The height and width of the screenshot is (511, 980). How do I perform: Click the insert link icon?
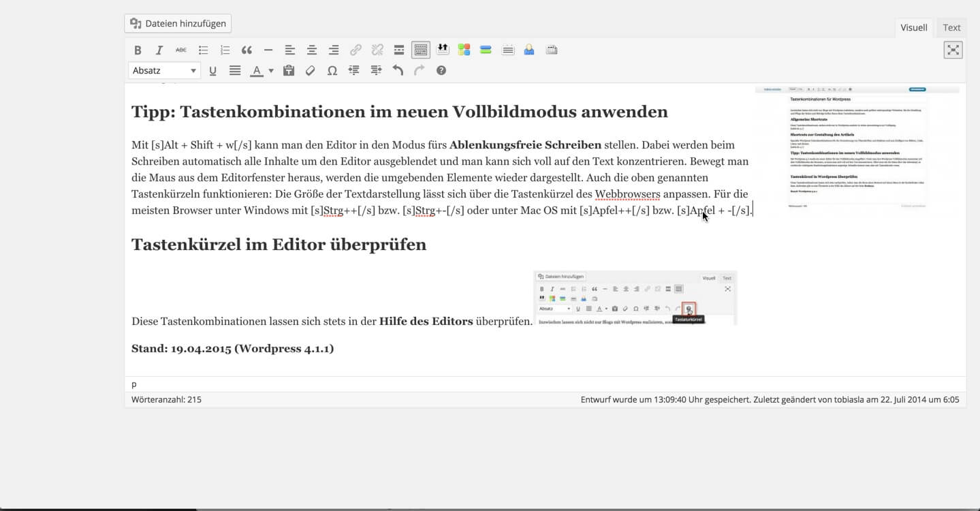pyautogui.click(x=355, y=50)
